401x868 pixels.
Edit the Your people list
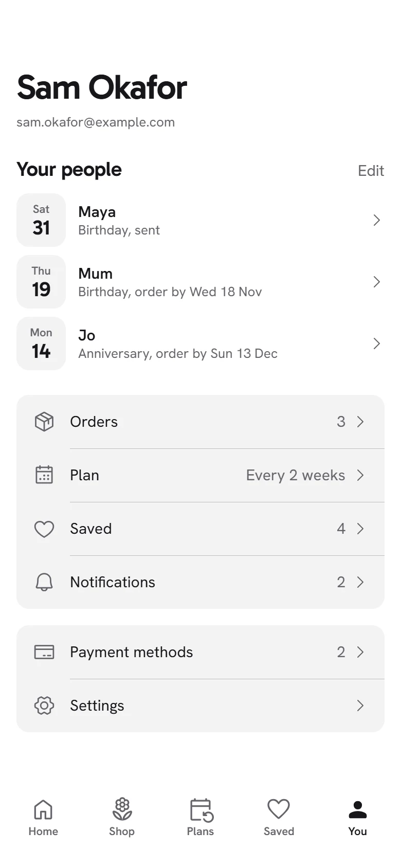[x=371, y=171]
